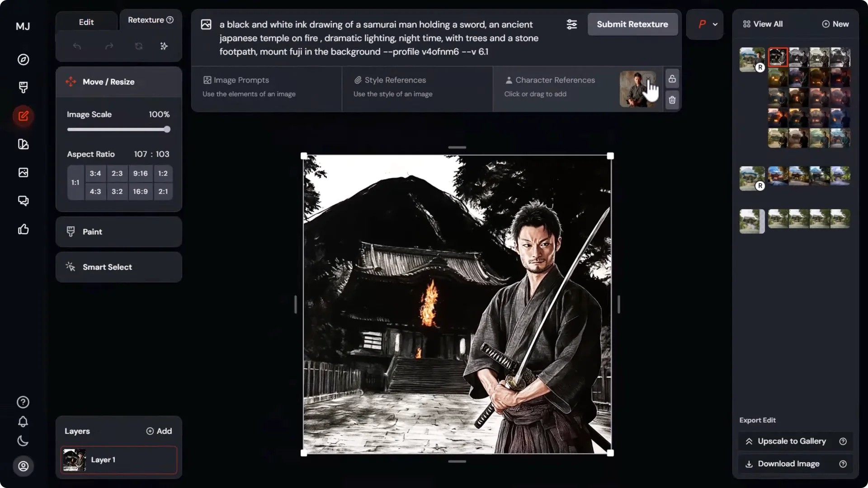The width and height of the screenshot is (868, 488).
Task: Switch to the Edit tab
Action: [86, 21]
